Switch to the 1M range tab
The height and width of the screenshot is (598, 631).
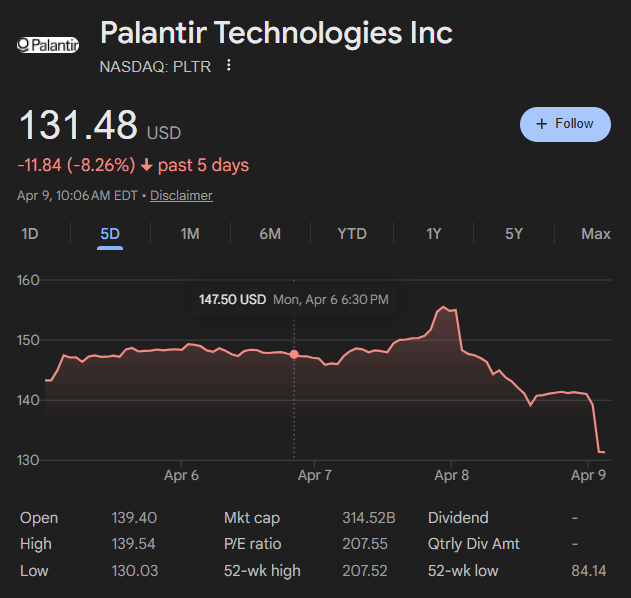[190, 234]
